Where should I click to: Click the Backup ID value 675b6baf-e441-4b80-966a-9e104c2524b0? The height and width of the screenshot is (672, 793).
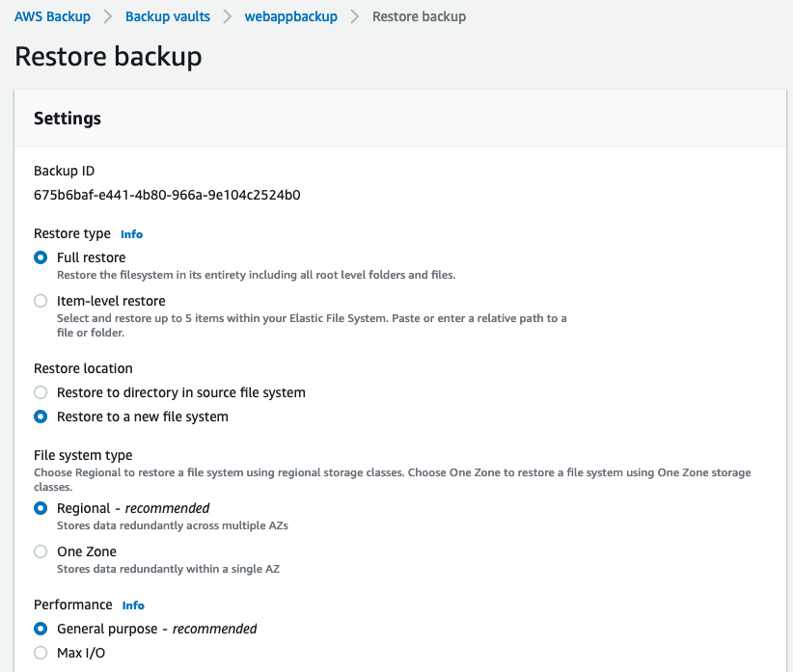167,195
